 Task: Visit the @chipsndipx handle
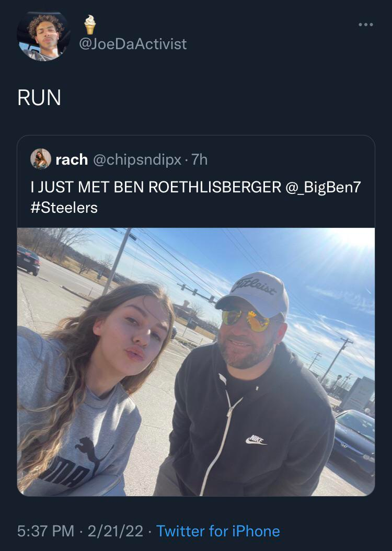tap(137, 160)
